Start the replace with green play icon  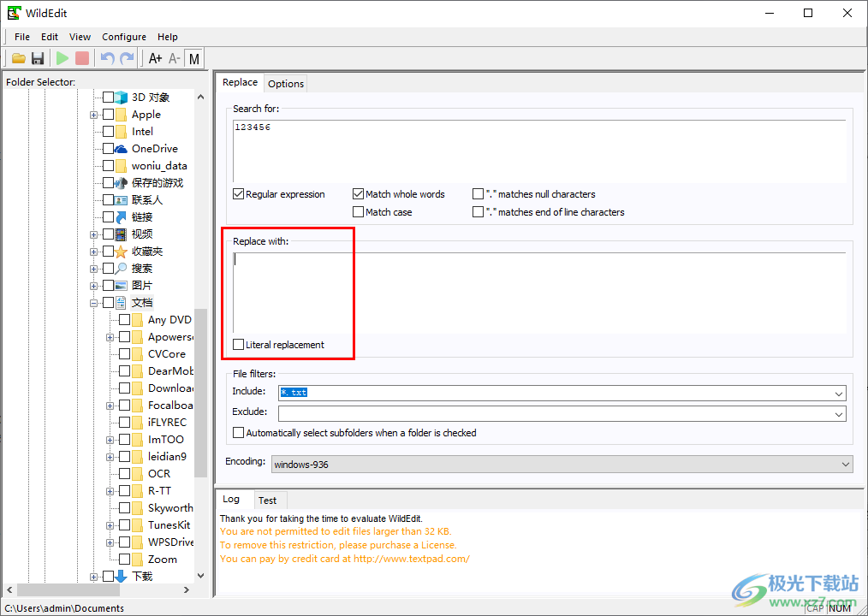point(62,58)
